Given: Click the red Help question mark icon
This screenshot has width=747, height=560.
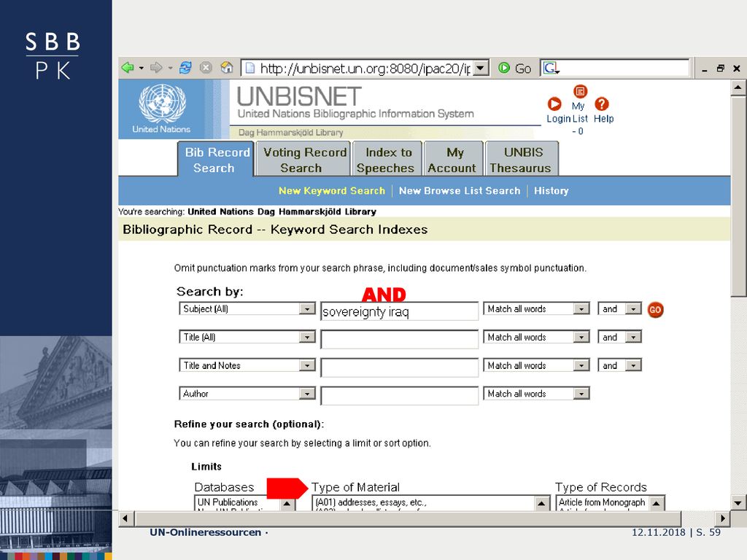Looking at the screenshot, I should [602, 104].
